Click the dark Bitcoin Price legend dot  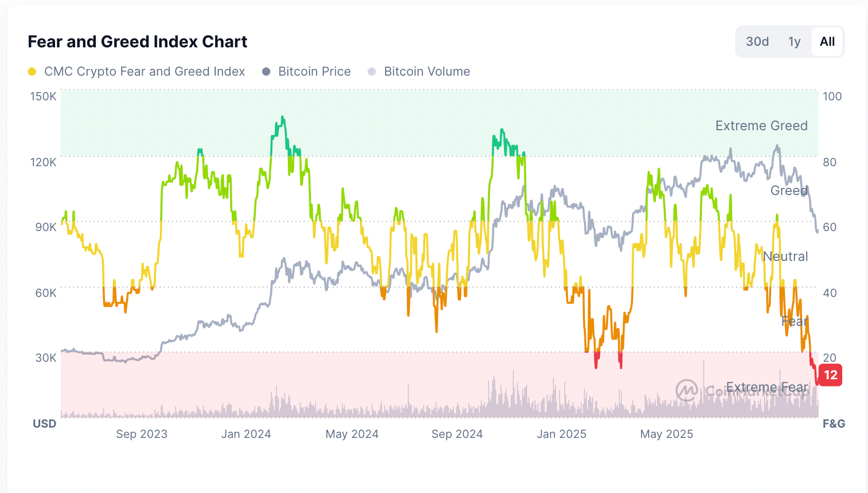267,72
